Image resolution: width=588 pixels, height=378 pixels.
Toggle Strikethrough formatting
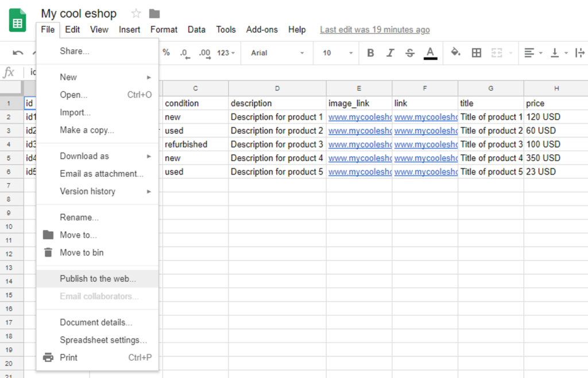[x=410, y=53]
